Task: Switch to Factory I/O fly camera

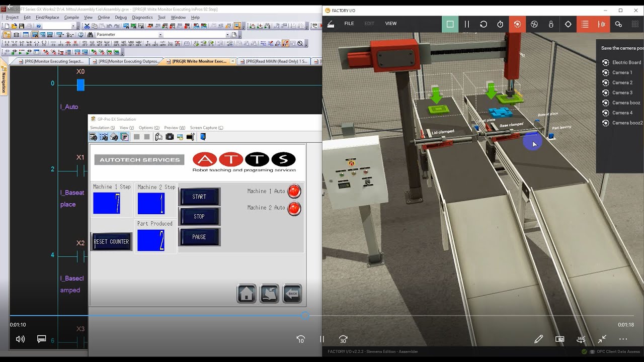Action: [x=534, y=24]
